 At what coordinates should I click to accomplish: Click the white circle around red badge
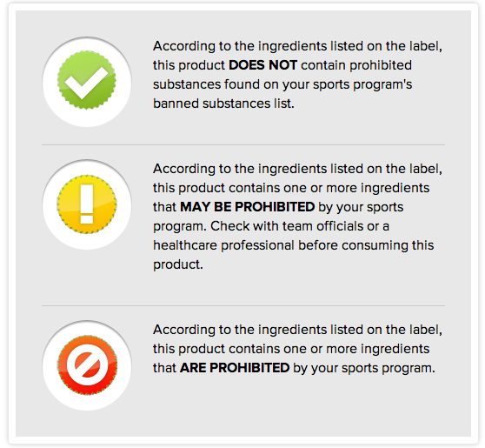87,365
